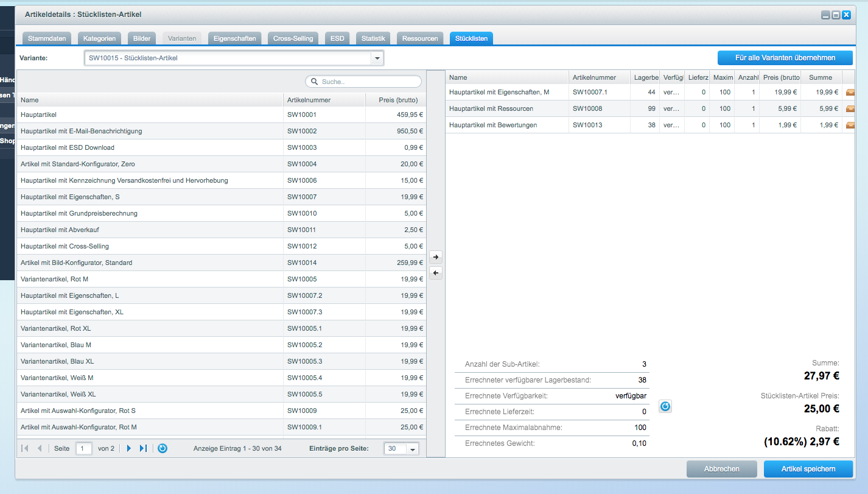This screenshot has height=494, width=868.
Task: Open the ESD tab
Action: click(x=337, y=38)
